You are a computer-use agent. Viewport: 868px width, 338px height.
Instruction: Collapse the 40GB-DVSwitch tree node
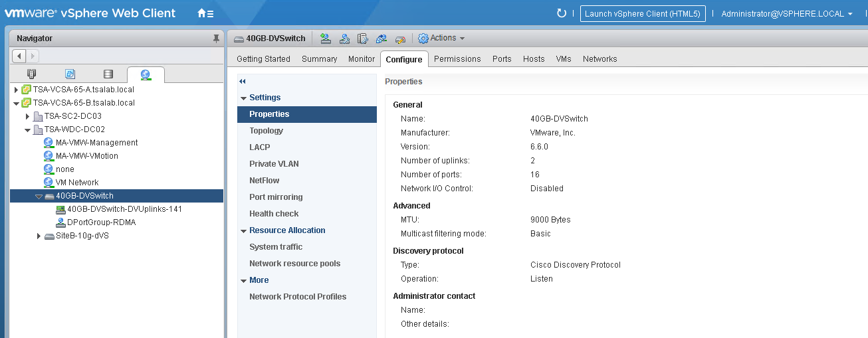pyautogui.click(x=39, y=196)
